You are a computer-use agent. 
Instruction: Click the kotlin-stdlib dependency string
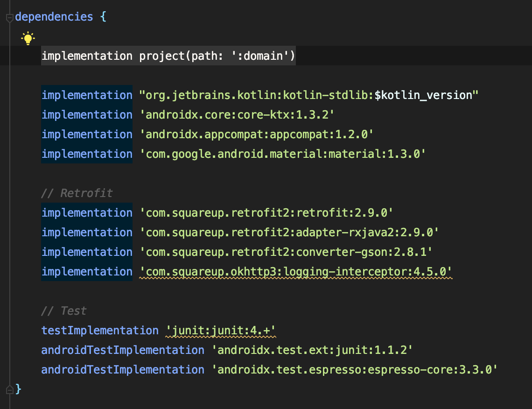308,95
